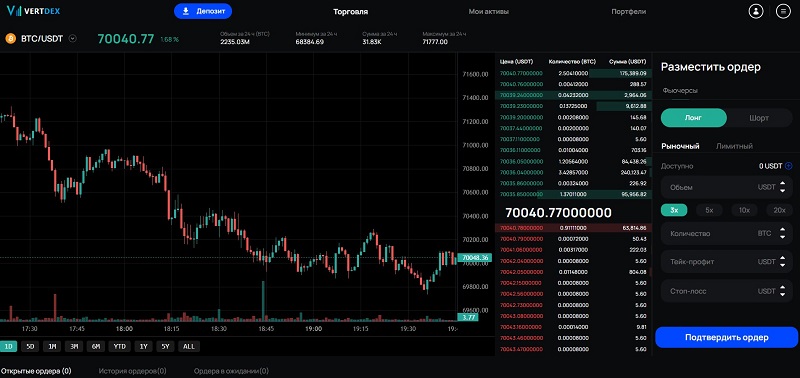The image size is (800, 378).
Task: Select the 5Y chart range
Action: [165, 346]
